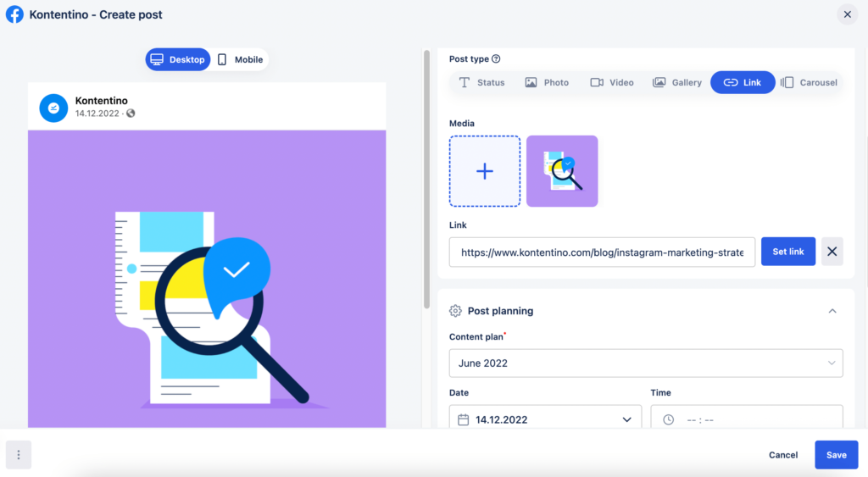The height and width of the screenshot is (477, 868).
Task: Switch preview to Mobile view
Action: point(240,60)
